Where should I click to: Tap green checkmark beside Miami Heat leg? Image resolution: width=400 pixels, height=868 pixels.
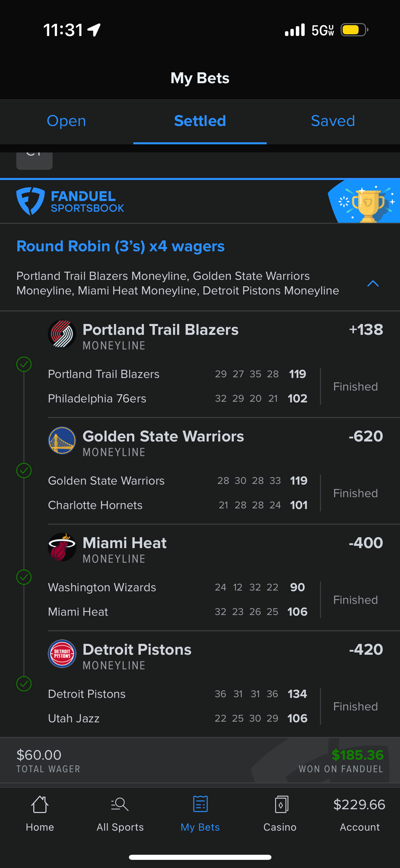24,577
